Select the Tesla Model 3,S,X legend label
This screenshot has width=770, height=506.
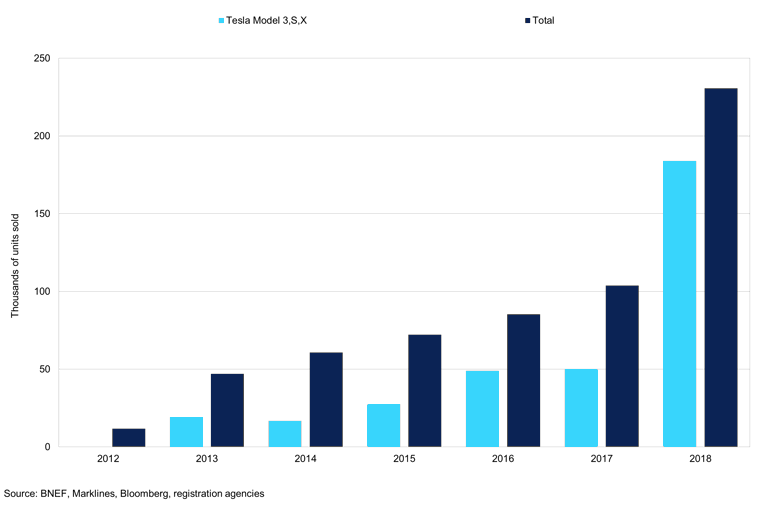pyautogui.click(x=267, y=21)
